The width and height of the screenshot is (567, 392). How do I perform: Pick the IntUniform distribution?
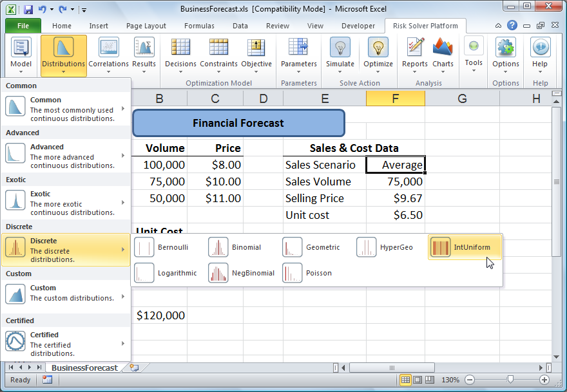pos(465,247)
